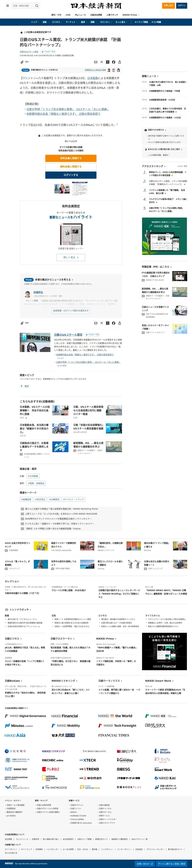Click the Nikkei newspaper masthead logo
The width and height of the screenshot is (192, 868).
coord(96,6)
